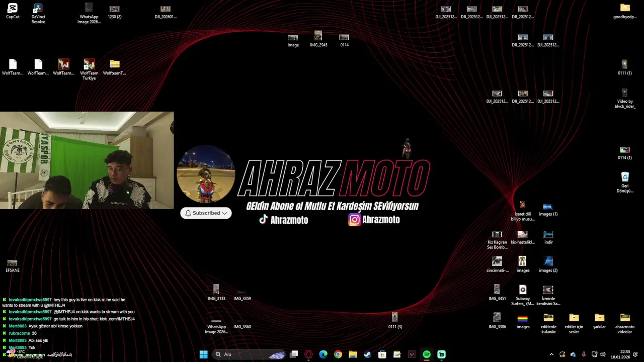Viewport: 644px width, 362px height.
Task: Select the DJI_202601 file icon
Action: pos(166,12)
